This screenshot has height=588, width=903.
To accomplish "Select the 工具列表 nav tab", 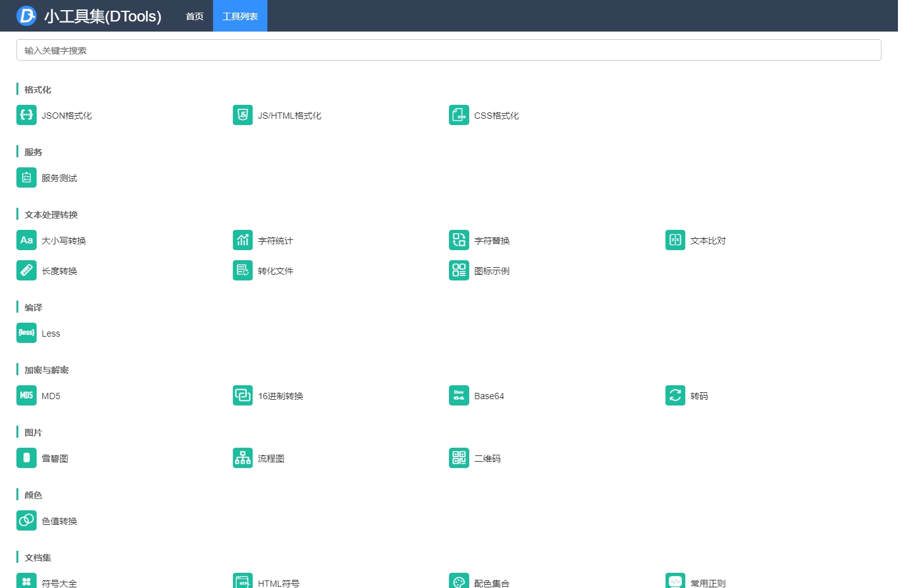I will point(240,16).
